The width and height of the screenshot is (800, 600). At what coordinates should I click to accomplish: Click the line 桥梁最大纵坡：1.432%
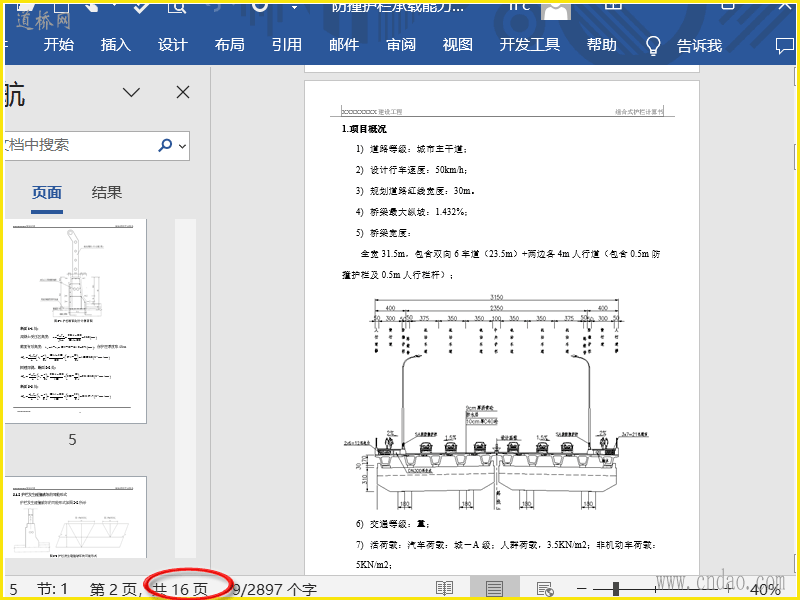pos(412,212)
